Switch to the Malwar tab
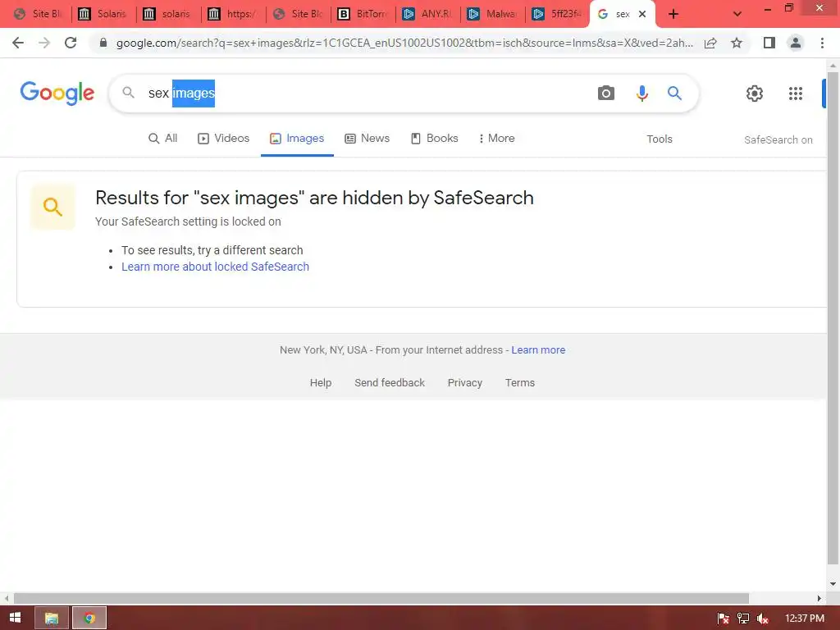Image resolution: width=840 pixels, height=630 pixels. coord(492,14)
